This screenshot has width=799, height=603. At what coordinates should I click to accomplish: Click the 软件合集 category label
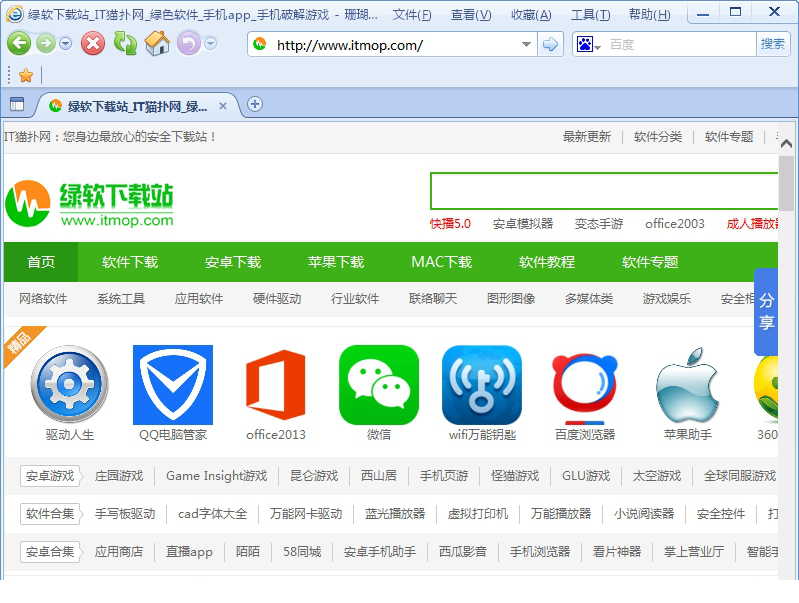coord(50,514)
